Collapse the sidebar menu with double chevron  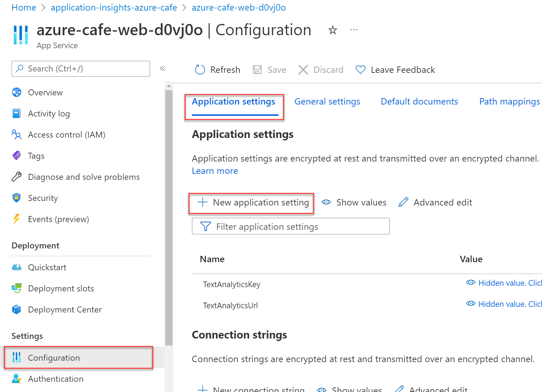pyautogui.click(x=162, y=69)
